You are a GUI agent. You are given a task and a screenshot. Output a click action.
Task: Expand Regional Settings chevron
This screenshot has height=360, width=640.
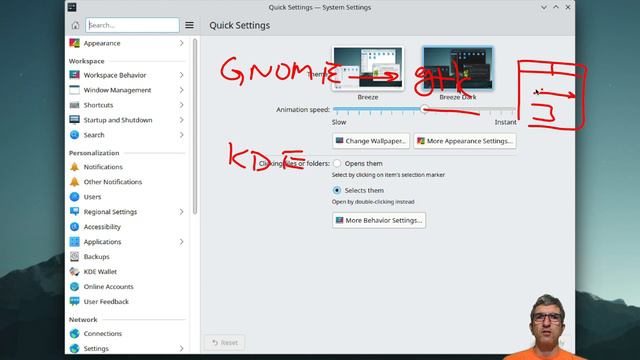(182, 211)
